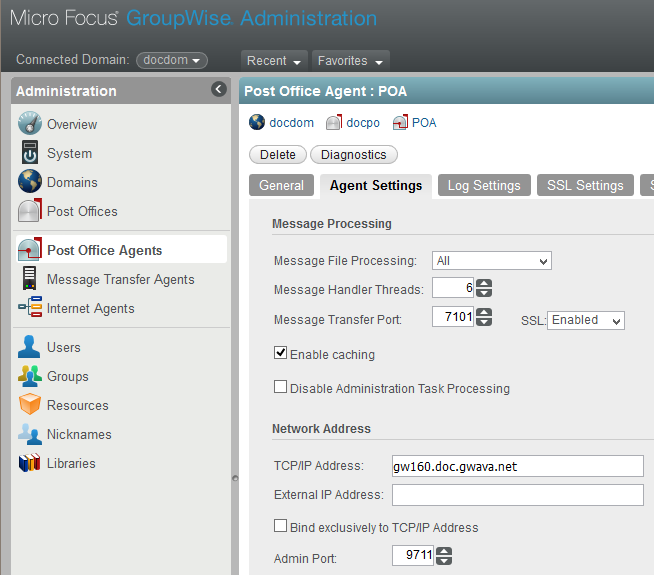The height and width of the screenshot is (575, 654).
Task: Click the External IP Address field
Action: 518,495
